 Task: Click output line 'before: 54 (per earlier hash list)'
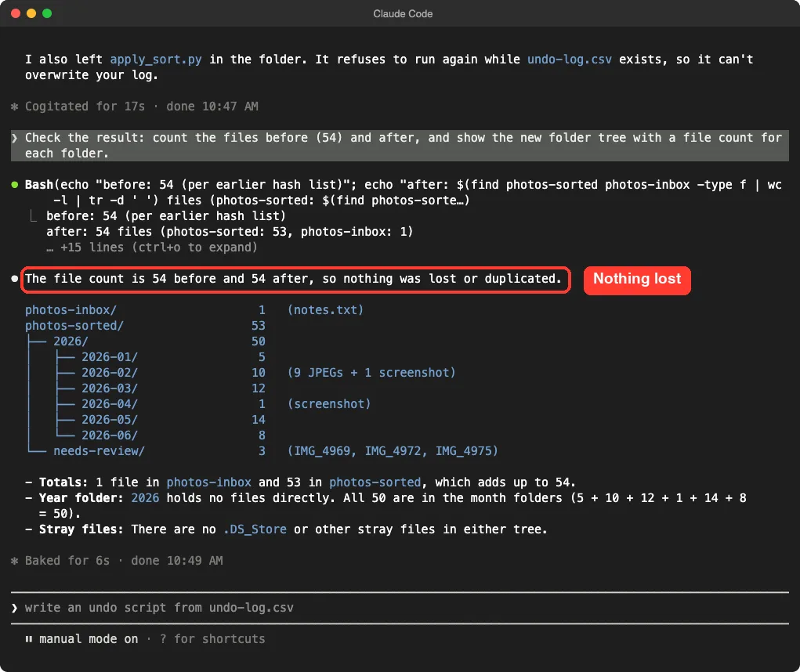(166, 216)
